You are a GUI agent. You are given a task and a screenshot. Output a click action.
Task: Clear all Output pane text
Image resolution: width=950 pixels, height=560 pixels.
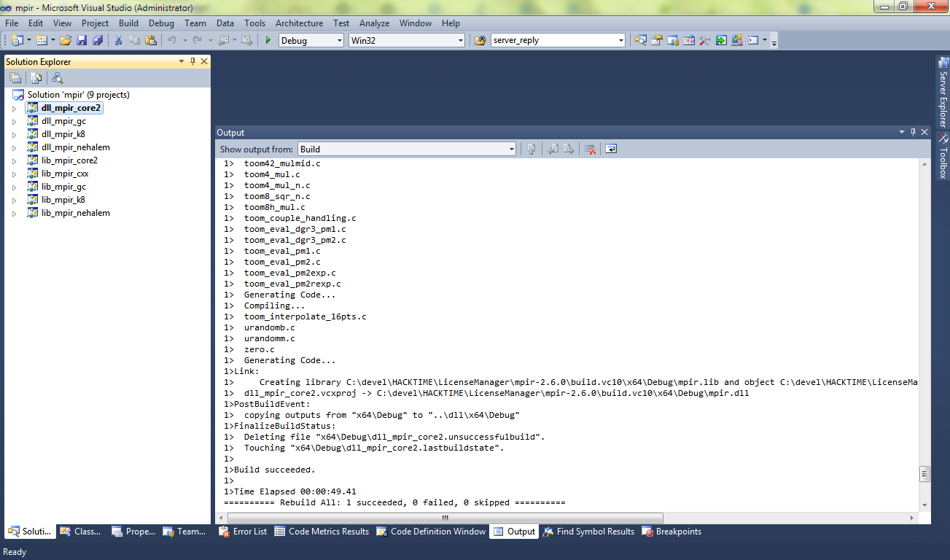point(591,149)
